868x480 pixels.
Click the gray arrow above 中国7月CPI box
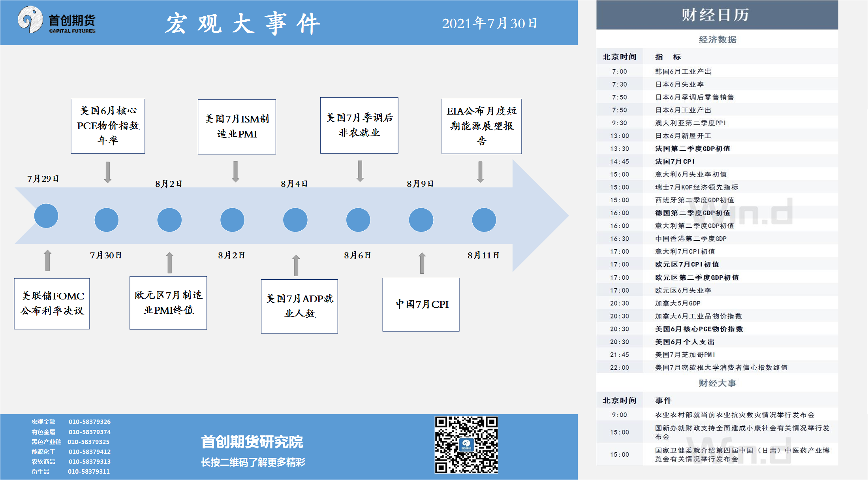tap(422, 263)
